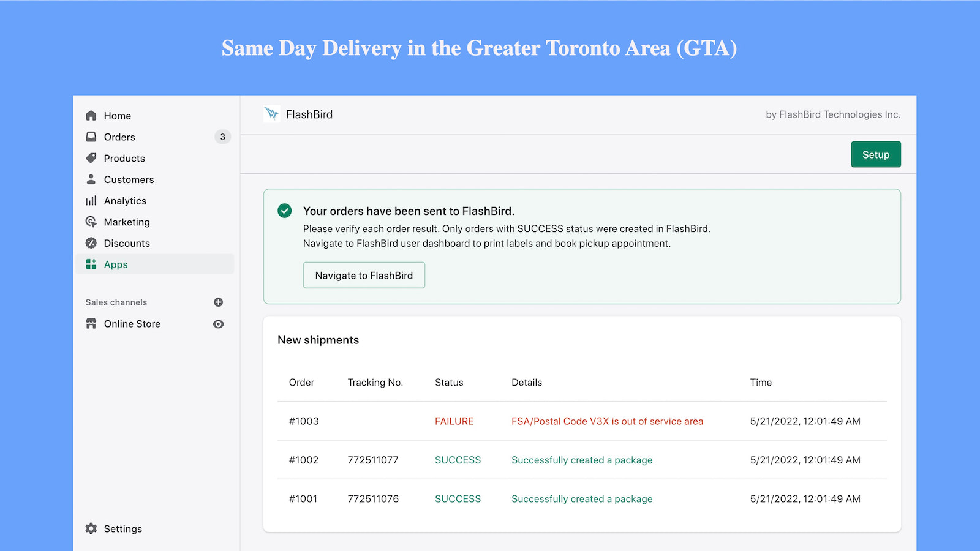The image size is (980, 551).
Task: Click the Marketing target icon
Action: click(x=91, y=222)
